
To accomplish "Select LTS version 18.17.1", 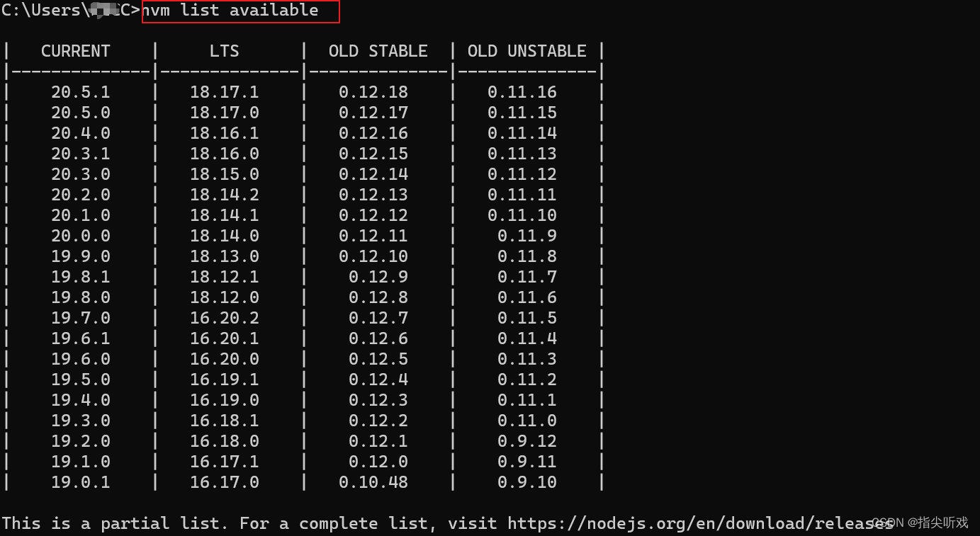I will [x=225, y=93].
